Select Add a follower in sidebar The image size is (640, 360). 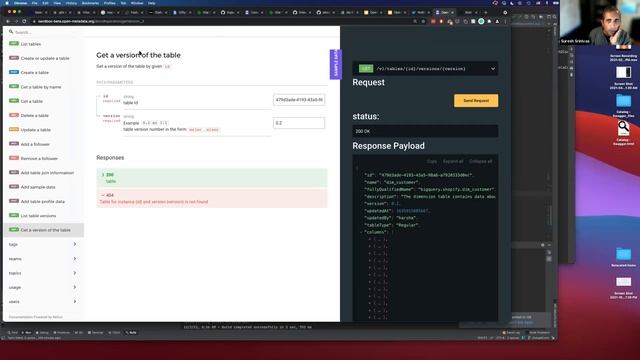(x=43, y=144)
